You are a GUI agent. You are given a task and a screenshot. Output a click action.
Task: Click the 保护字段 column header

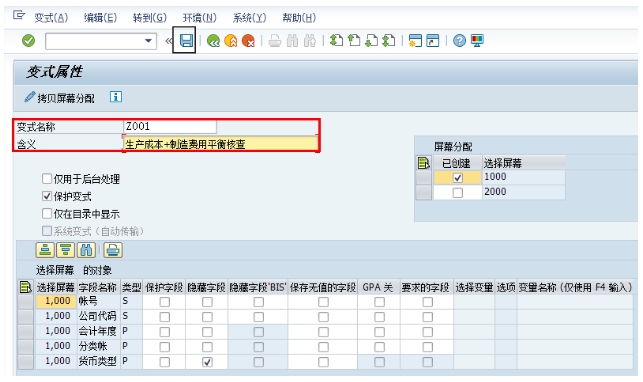164,287
